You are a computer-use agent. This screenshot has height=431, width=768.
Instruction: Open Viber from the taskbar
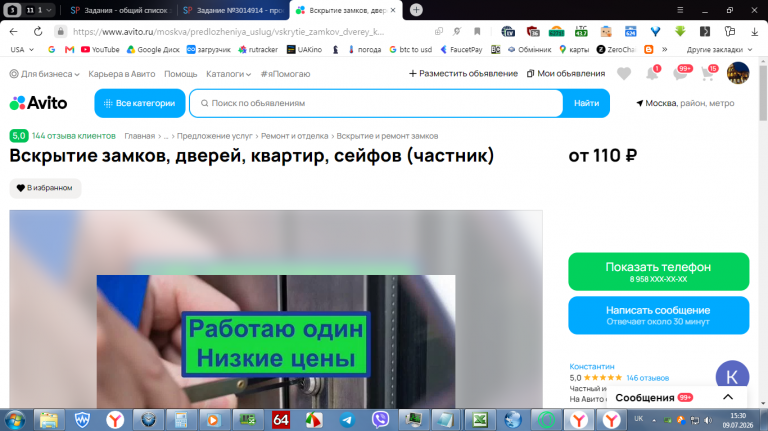point(380,420)
